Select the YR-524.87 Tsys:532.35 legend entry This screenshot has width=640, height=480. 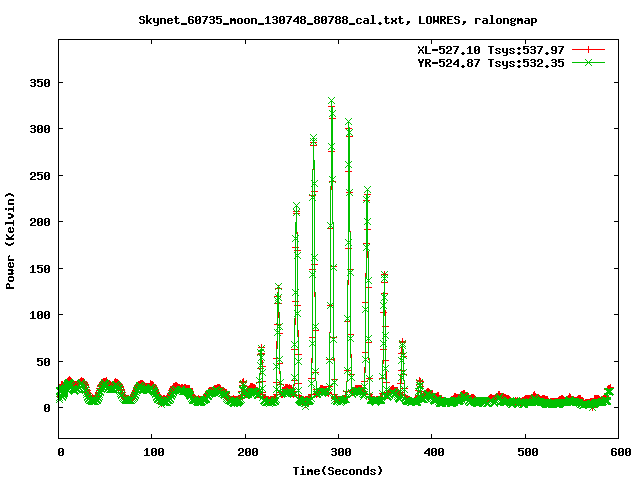pos(491,63)
